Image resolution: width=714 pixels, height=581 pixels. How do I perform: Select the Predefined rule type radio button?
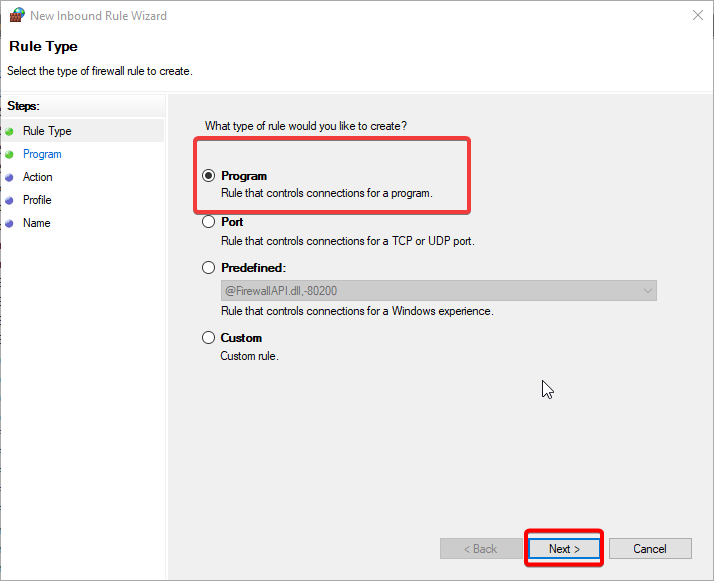(x=209, y=268)
